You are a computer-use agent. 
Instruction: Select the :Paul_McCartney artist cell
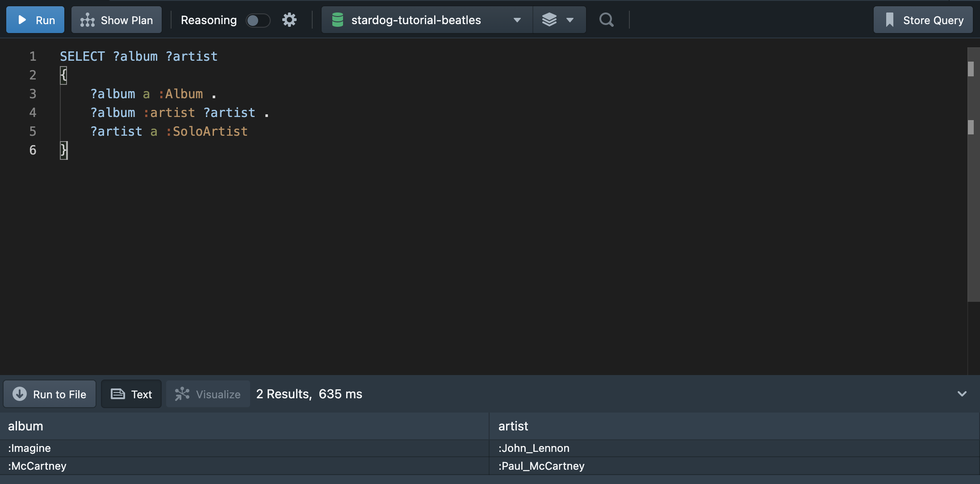[734, 466]
